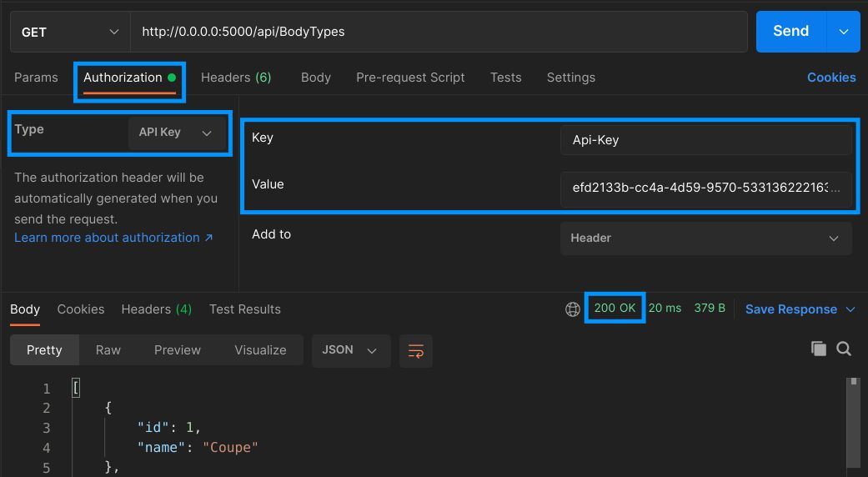The width and height of the screenshot is (868, 477).
Task: Click the Key field containing Api-Key
Action: (x=705, y=140)
